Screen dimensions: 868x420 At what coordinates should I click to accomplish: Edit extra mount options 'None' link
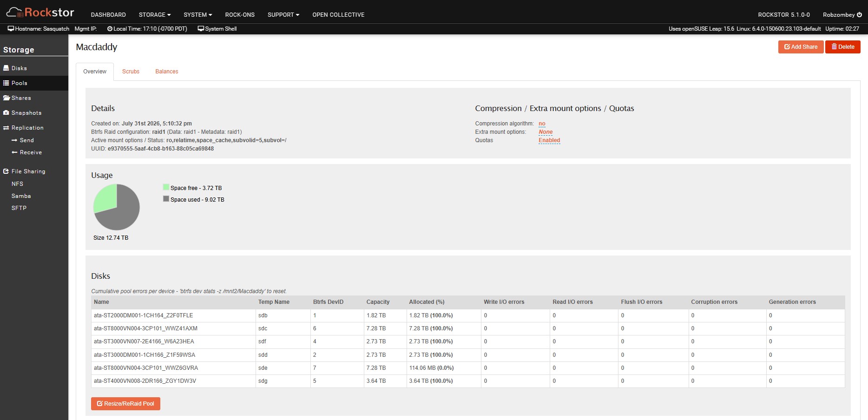click(546, 132)
